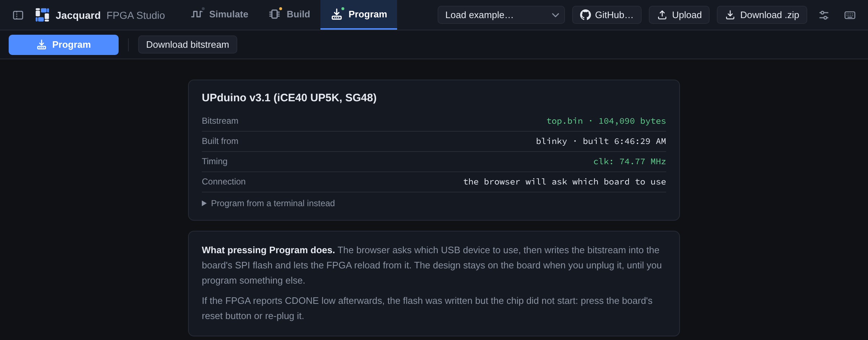This screenshot has height=340, width=868.
Task: Click the What pressing Program does heading
Action: [x=268, y=250]
